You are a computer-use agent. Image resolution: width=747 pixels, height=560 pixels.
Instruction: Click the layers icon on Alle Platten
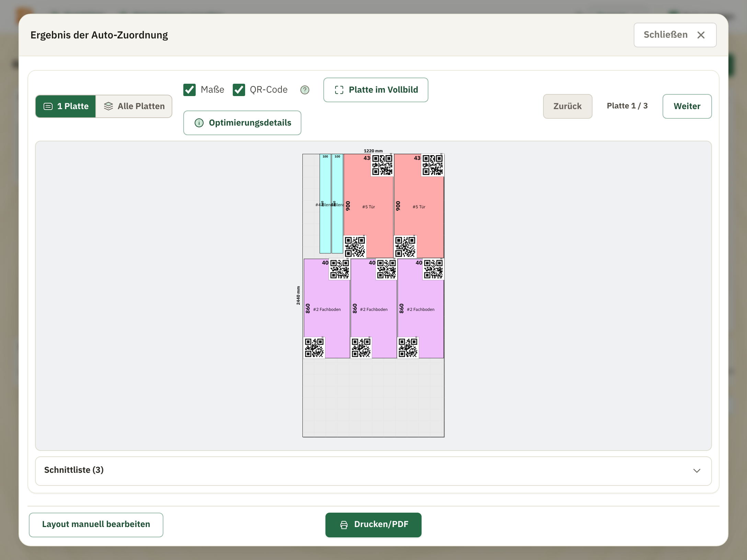click(x=108, y=106)
